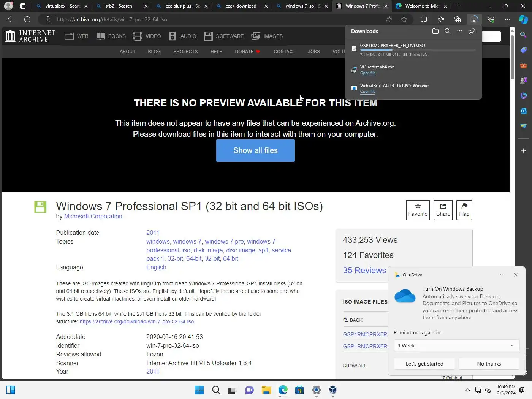Open VirtualBox from the taskbar
The image size is (532, 399).
tap(333, 390)
